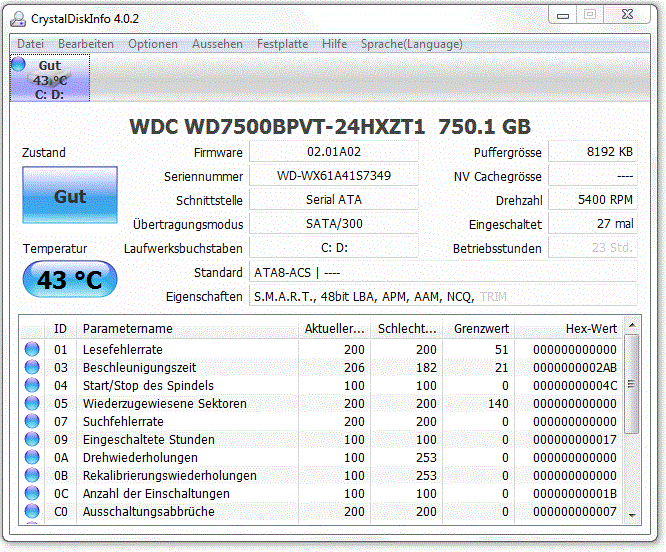
Task: Click the 5400 RPM rotation field
Action: coord(593,200)
